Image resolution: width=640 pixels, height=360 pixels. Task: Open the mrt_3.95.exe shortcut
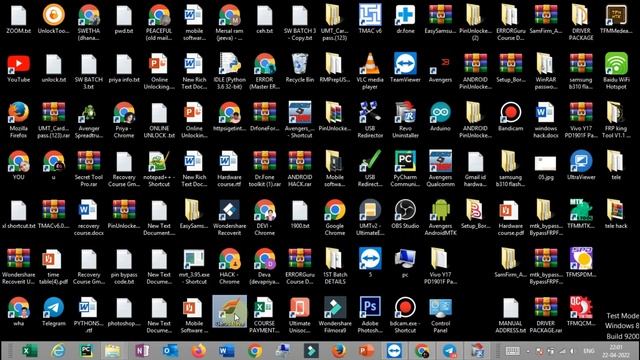coord(194,267)
